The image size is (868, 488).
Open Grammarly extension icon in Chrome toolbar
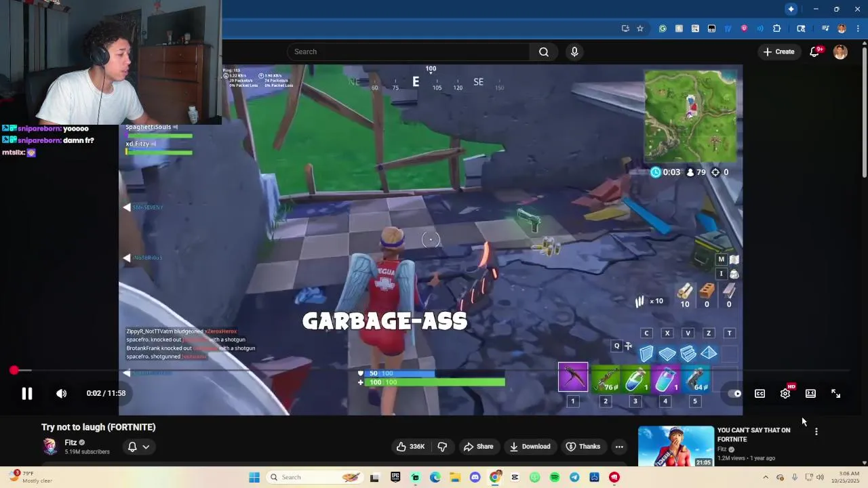663,28
